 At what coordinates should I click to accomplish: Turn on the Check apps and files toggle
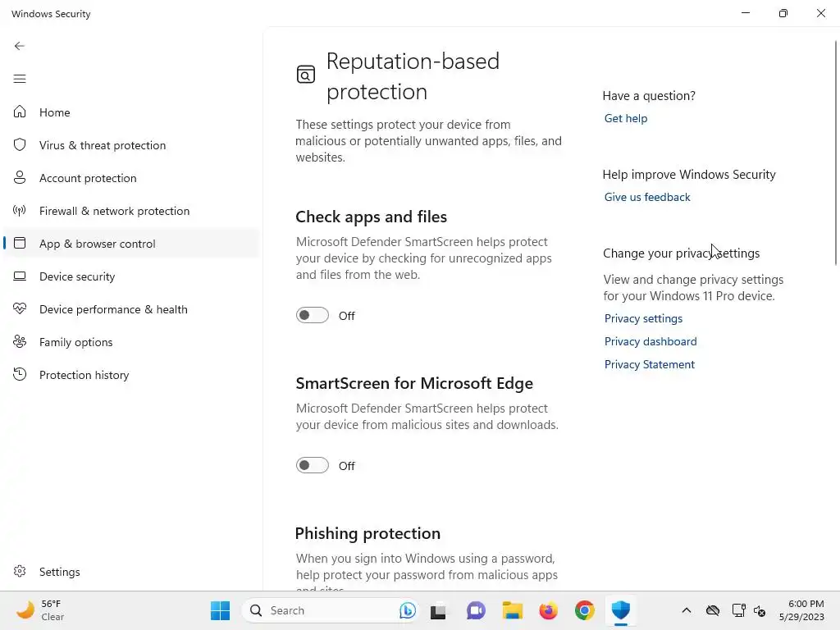point(312,315)
